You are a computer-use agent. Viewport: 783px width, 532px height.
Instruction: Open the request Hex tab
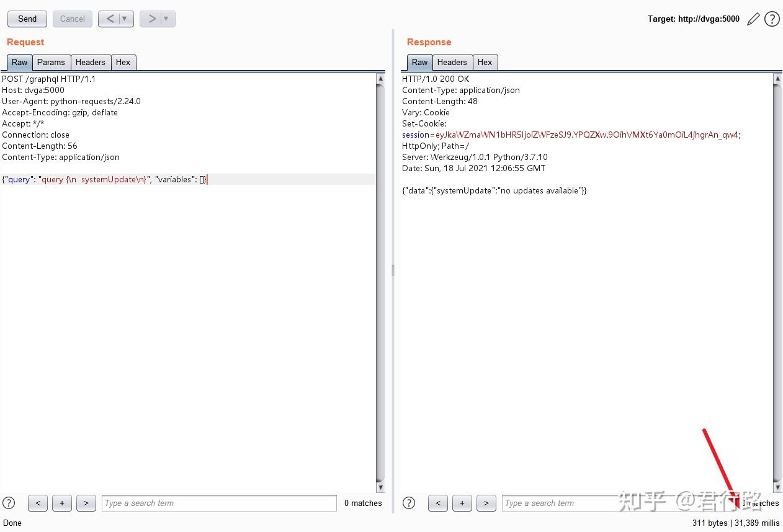tap(123, 62)
